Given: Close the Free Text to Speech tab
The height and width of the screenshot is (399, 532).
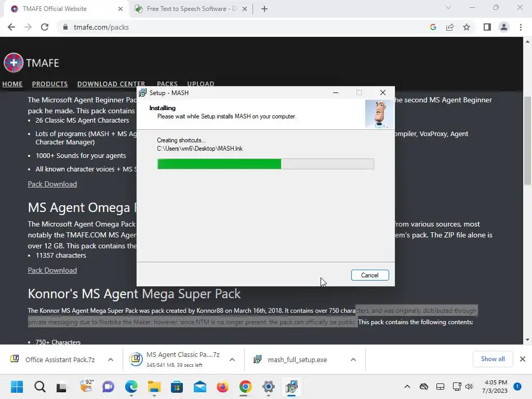Looking at the screenshot, I should point(245,9).
